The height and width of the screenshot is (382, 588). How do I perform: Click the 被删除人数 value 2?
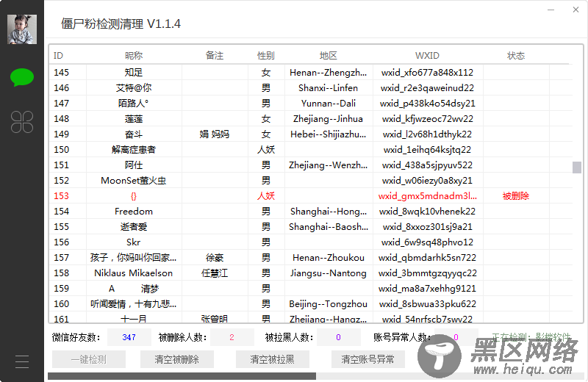232,337
